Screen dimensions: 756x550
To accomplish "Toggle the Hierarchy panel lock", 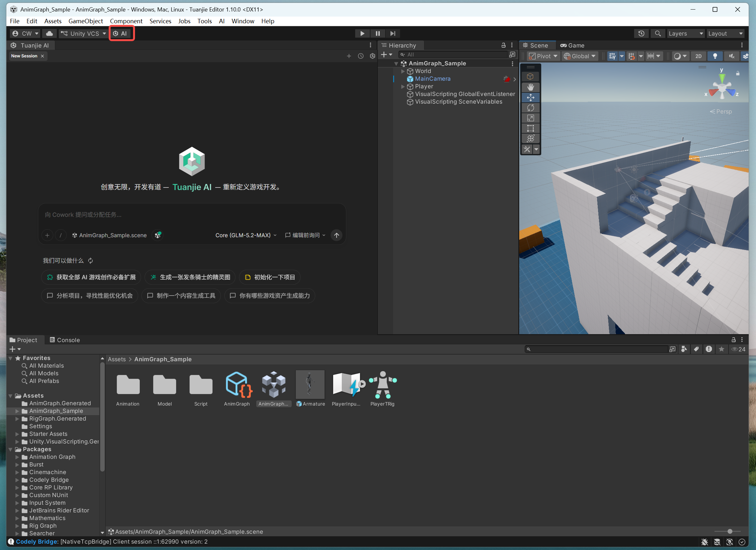I will [503, 45].
